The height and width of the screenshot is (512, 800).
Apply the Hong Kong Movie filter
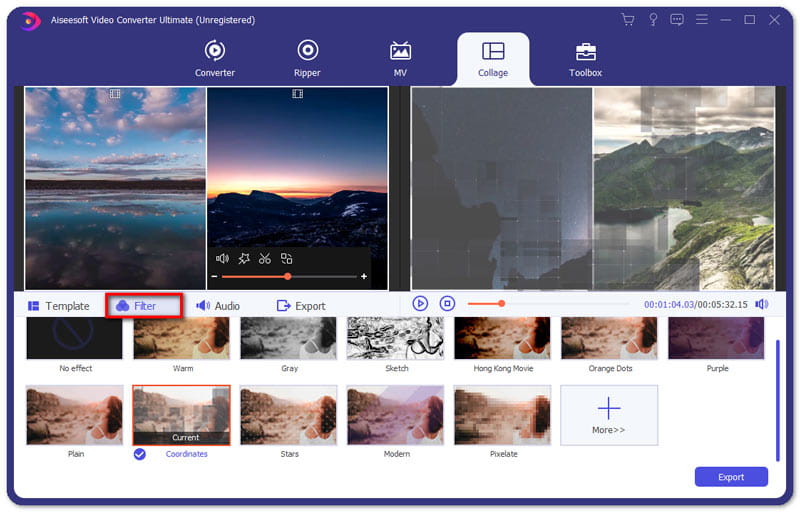point(503,338)
